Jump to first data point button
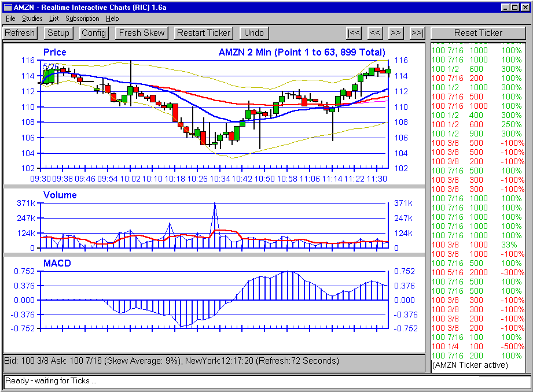Screen dimensions: 533x392 [x=354, y=33]
